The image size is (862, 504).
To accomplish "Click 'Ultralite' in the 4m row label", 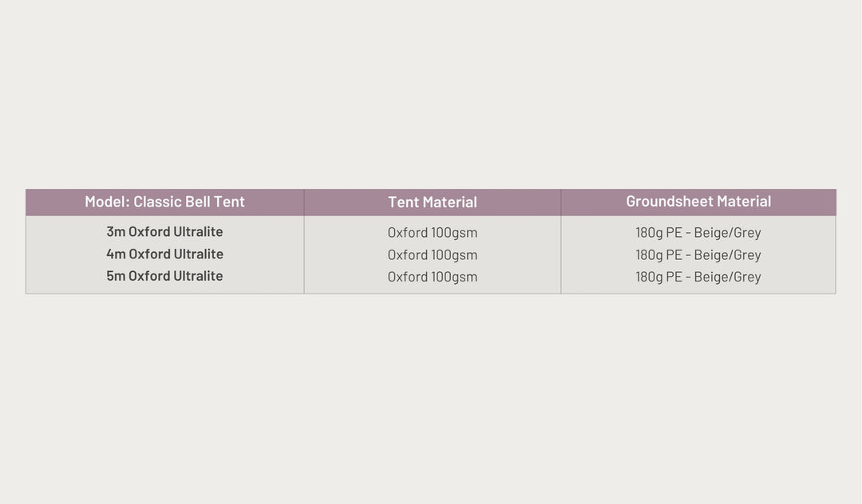I will tap(198, 254).
